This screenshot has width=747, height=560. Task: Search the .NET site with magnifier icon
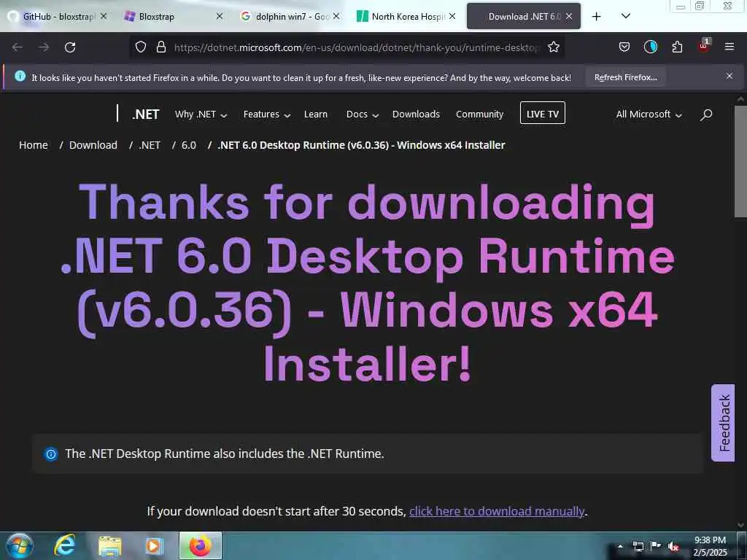point(706,114)
